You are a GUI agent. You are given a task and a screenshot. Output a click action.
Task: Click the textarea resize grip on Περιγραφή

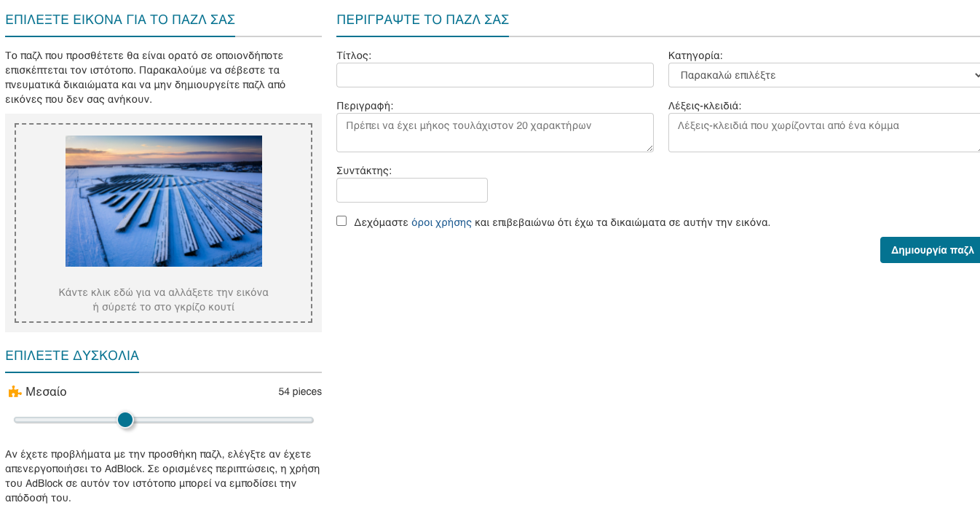point(650,149)
